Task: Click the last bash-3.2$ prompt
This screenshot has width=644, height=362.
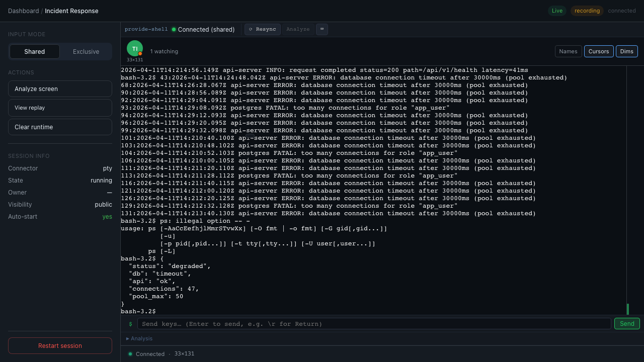Action: pyautogui.click(x=138, y=312)
